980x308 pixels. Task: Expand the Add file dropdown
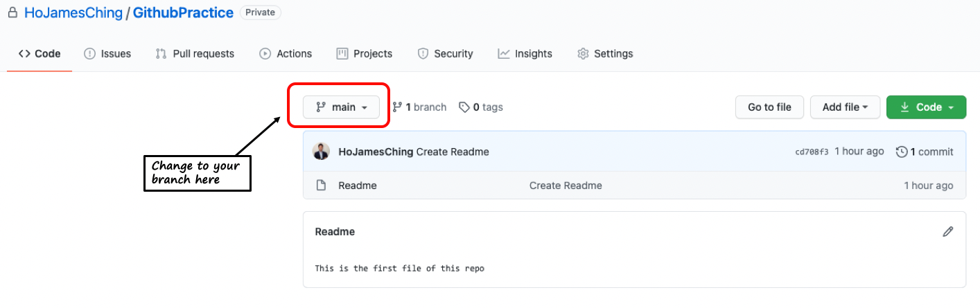tap(845, 107)
